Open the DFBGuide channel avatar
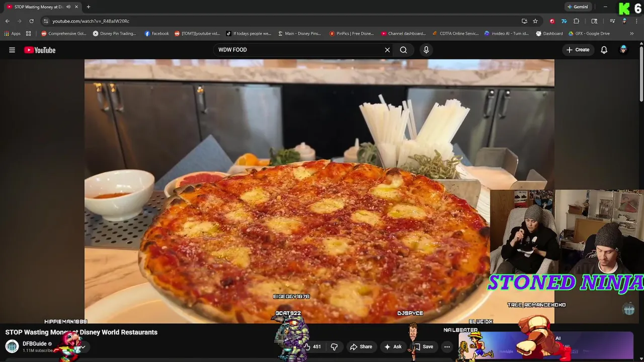The width and height of the screenshot is (644, 362). pos(12,346)
